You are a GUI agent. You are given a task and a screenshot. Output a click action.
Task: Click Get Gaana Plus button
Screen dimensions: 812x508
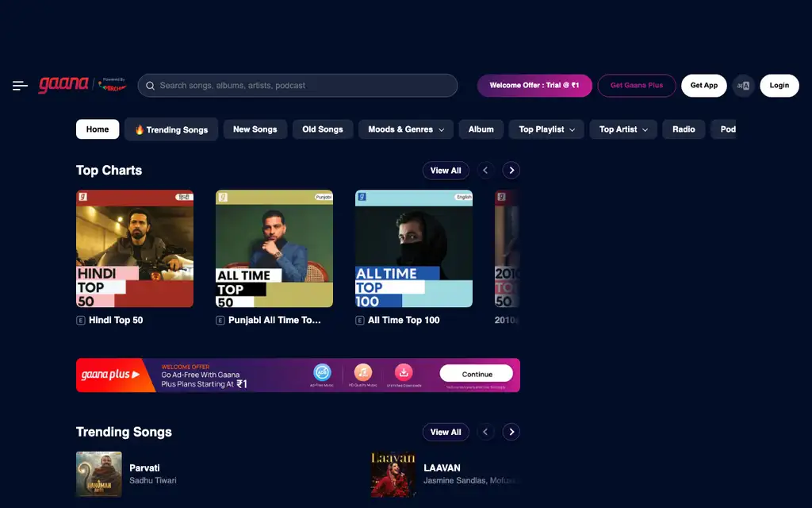(x=637, y=86)
